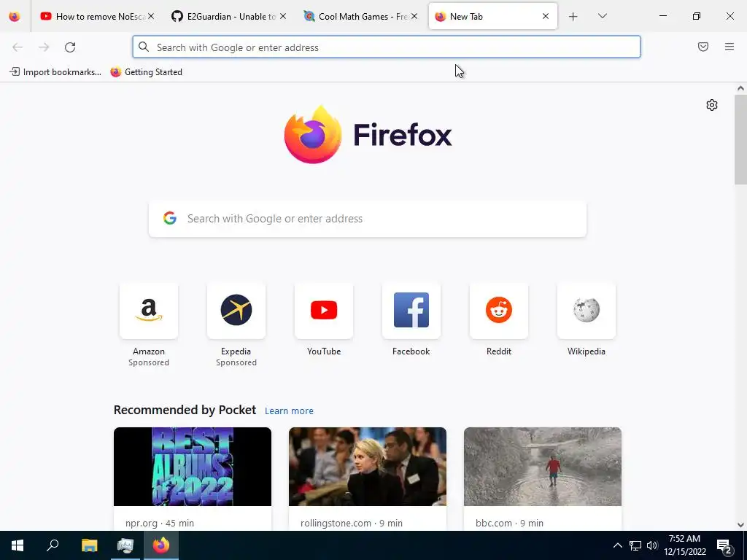Open the bbc.com Pocket story thumbnail
Image resolution: width=747 pixels, height=560 pixels.
pyautogui.click(x=543, y=467)
